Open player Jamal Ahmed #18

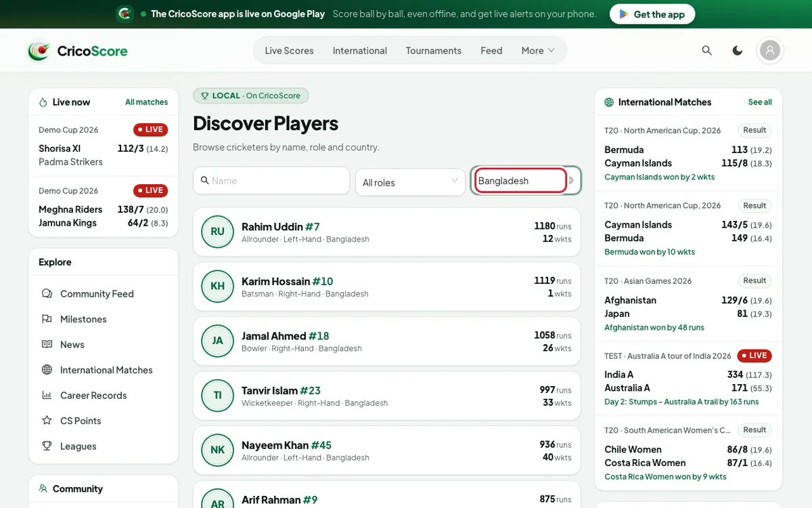tap(387, 341)
